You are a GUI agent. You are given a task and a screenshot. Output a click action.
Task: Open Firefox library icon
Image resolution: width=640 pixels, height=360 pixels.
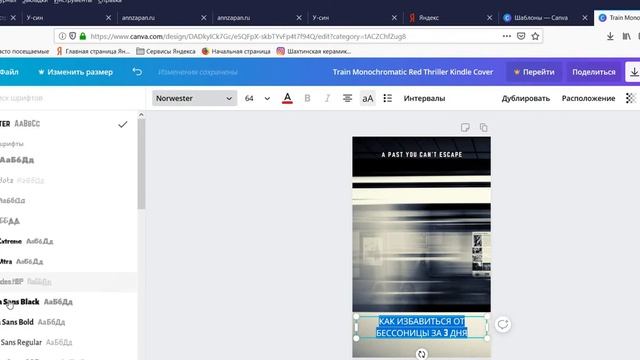tap(626, 36)
